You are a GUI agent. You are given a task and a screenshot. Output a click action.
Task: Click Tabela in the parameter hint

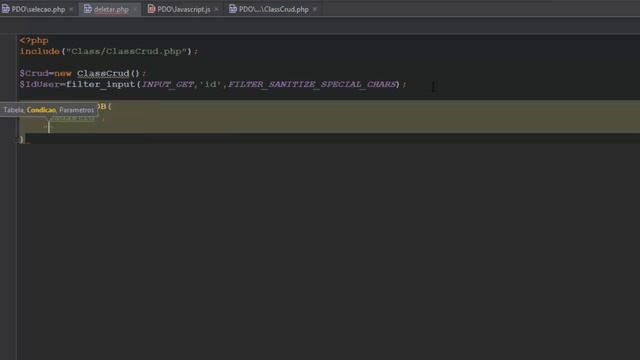[14, 110]
